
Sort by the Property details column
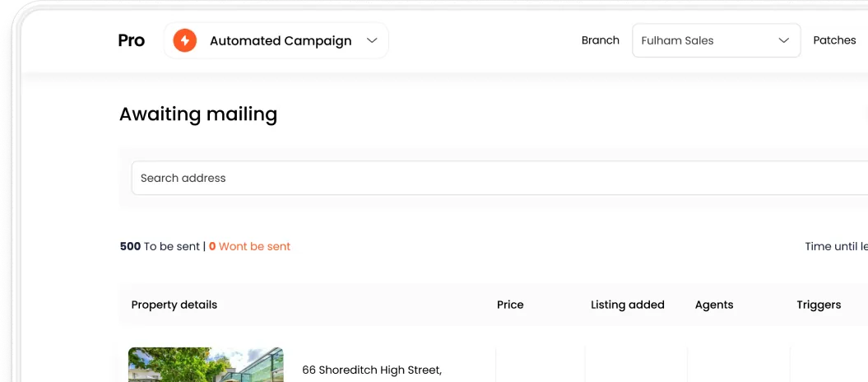(174, 305)
